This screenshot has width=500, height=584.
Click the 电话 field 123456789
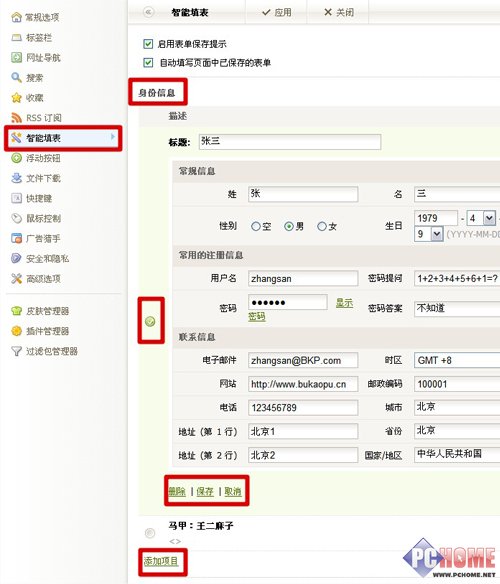pos(303,407)
